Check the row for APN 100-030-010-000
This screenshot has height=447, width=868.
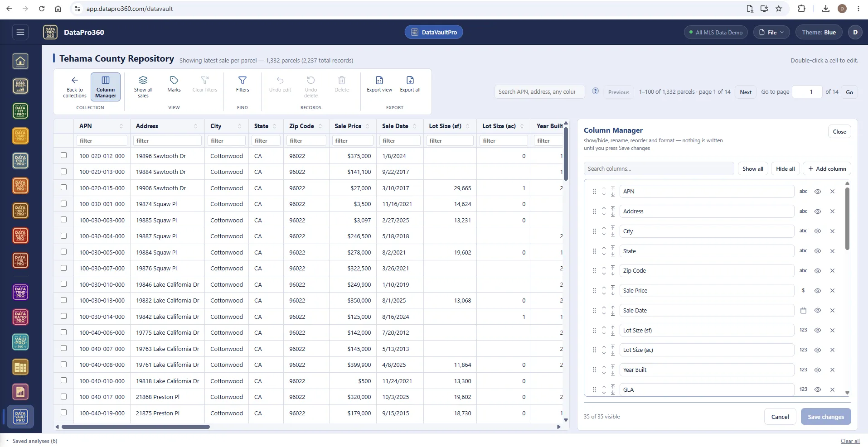click(63, 284)
